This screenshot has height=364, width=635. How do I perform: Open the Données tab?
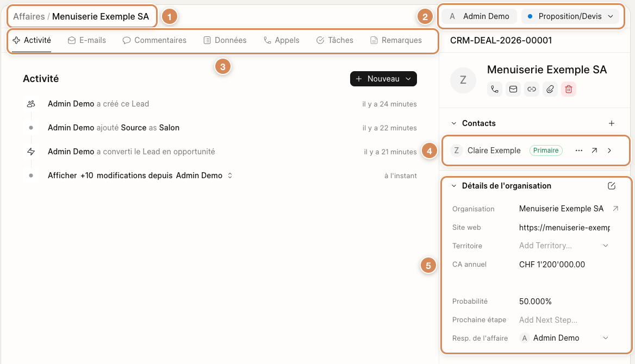tap(225, 40)
